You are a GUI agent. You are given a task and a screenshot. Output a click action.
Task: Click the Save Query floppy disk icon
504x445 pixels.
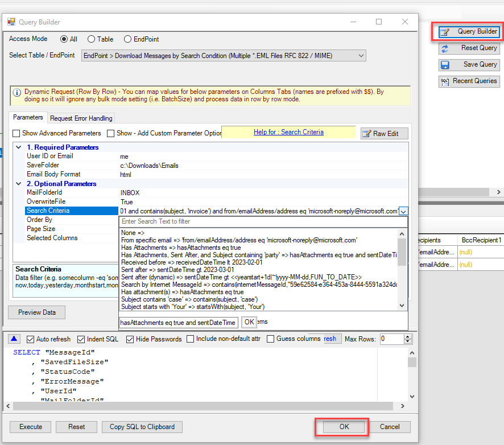click(445, 65)
